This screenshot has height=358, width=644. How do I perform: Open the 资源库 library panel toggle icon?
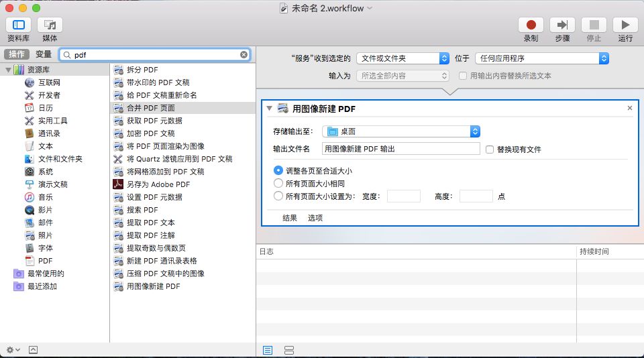click(x=18, y=25)
